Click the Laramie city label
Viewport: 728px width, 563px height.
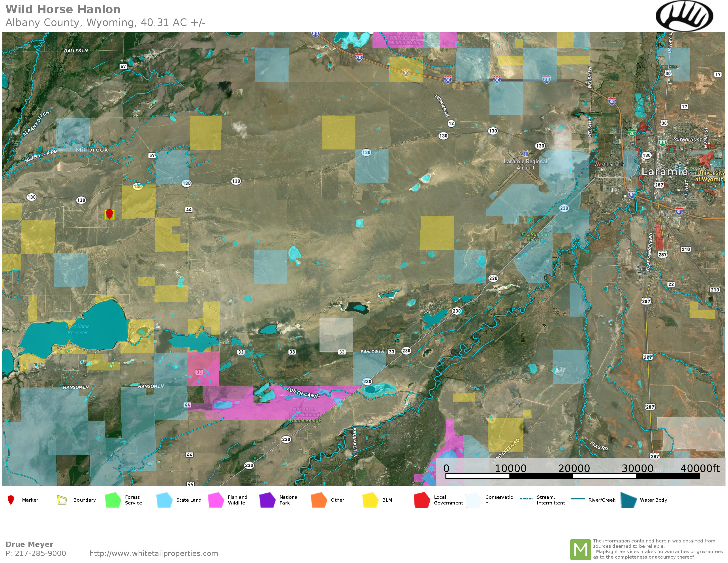(x=664, y=171)
